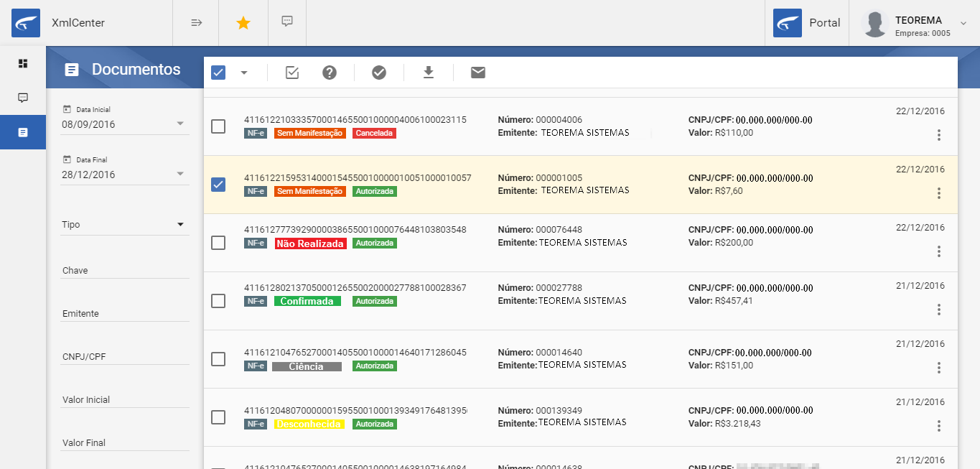Open more options for document 000014640
This screenshot has width=980, height=469.
pos(938,368)
